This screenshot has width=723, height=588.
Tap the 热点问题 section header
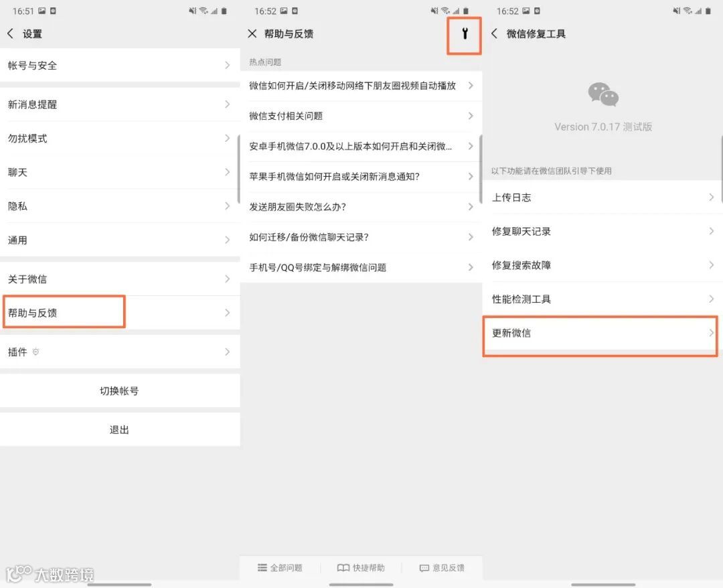click(x=265, y=62)
